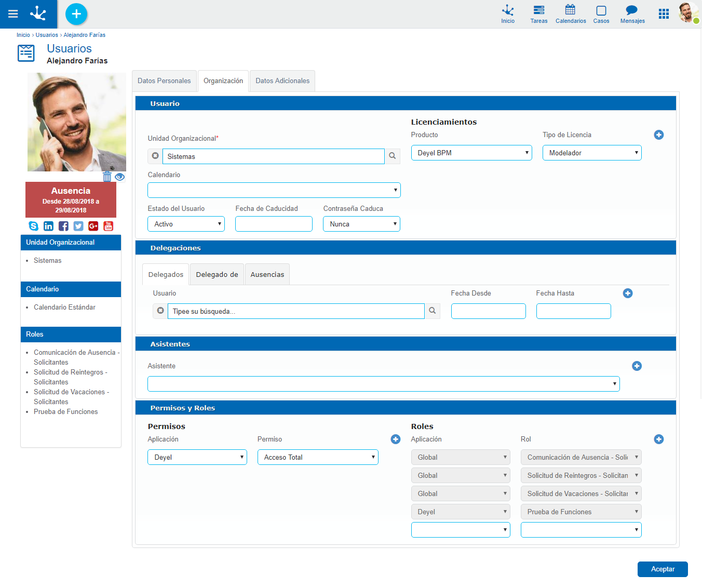
Task: Open Comunicación de Ausencia role dropdown
Action: (581, 457)
